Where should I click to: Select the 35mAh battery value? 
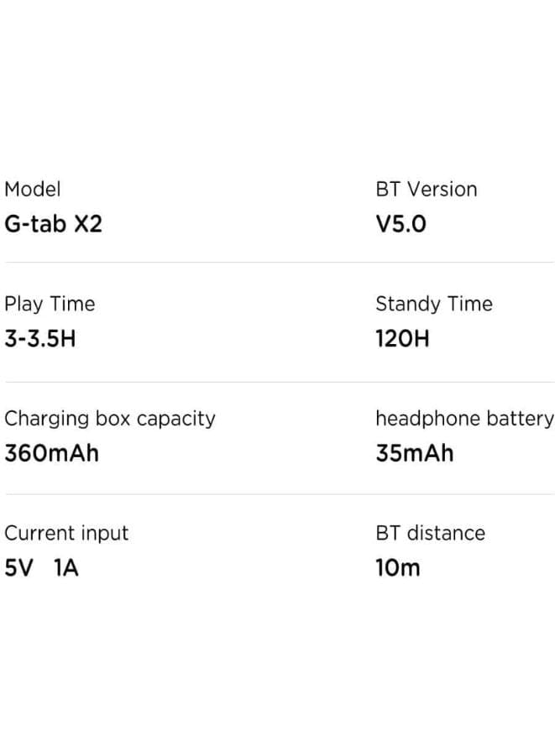pyautogui.click(x=414, y=453)
